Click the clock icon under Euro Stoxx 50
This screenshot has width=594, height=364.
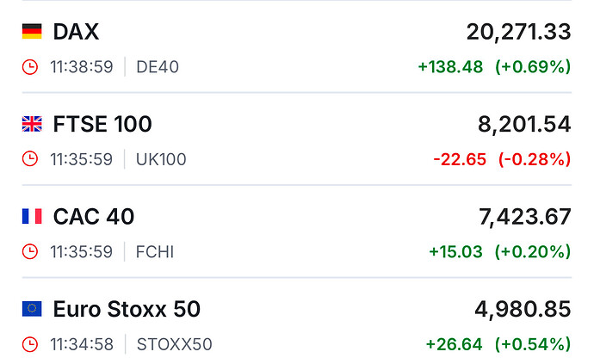point(30,344)
